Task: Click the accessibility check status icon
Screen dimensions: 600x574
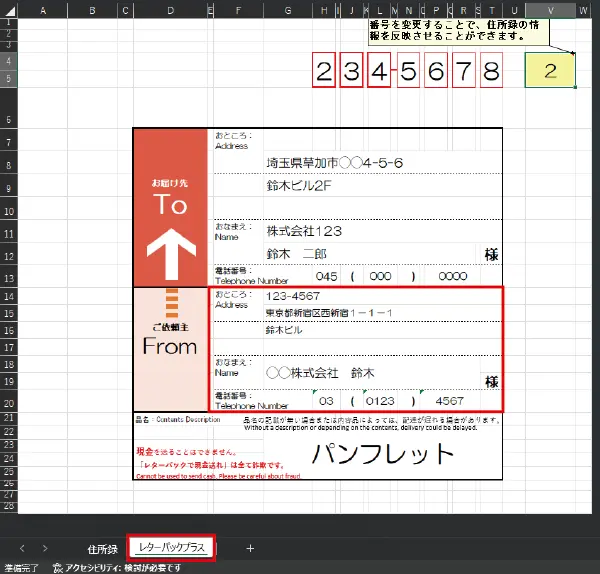Action: point(57,567)
